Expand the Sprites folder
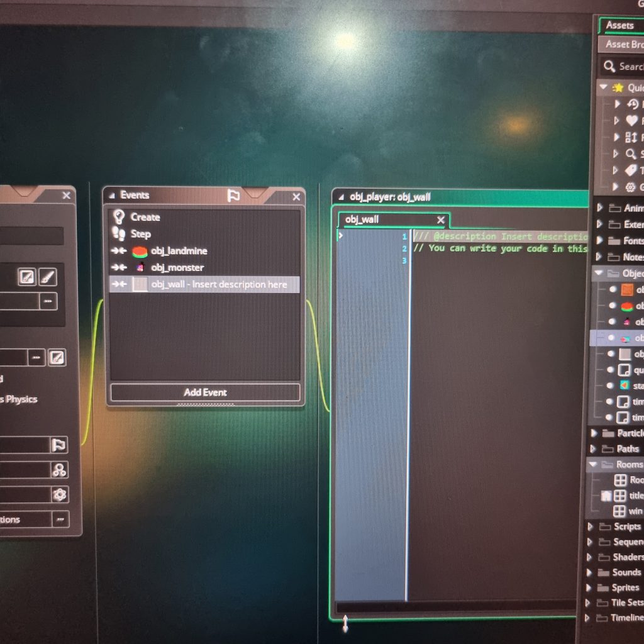Screen dimensions: 644x644 tap(590, 587)
